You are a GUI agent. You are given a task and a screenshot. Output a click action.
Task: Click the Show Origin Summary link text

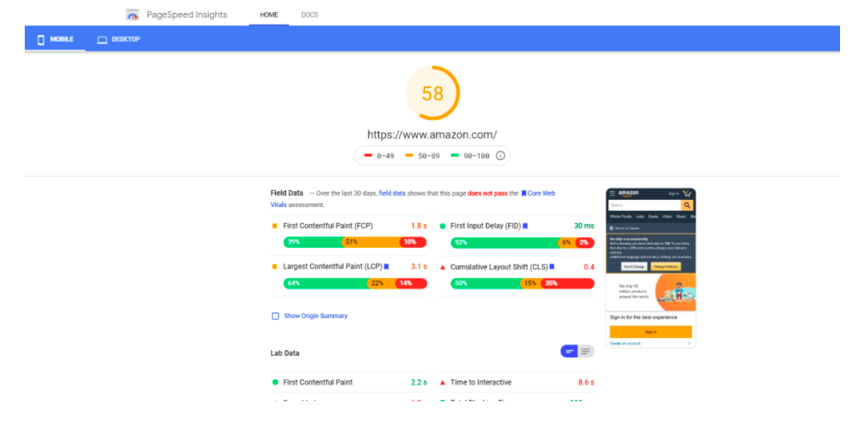point(316,317)
